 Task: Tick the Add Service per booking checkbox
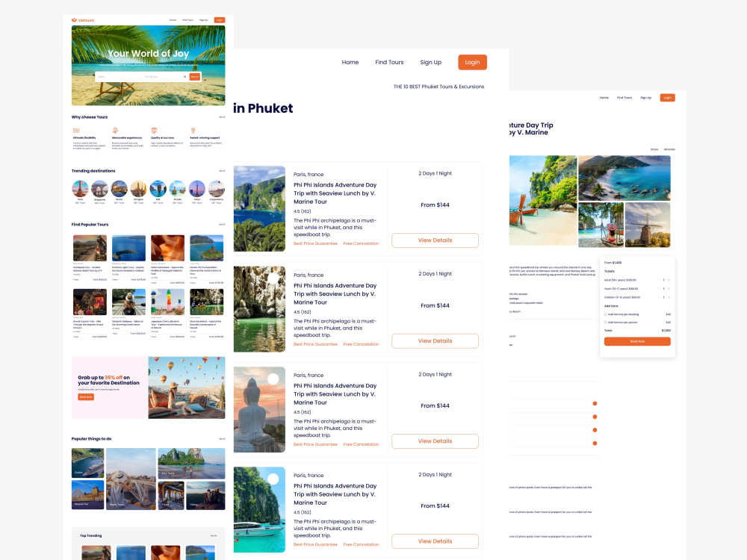point(606,314)
